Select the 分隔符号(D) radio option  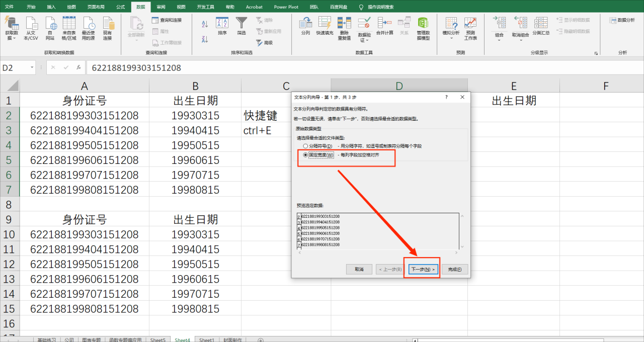tap(305, 146)
